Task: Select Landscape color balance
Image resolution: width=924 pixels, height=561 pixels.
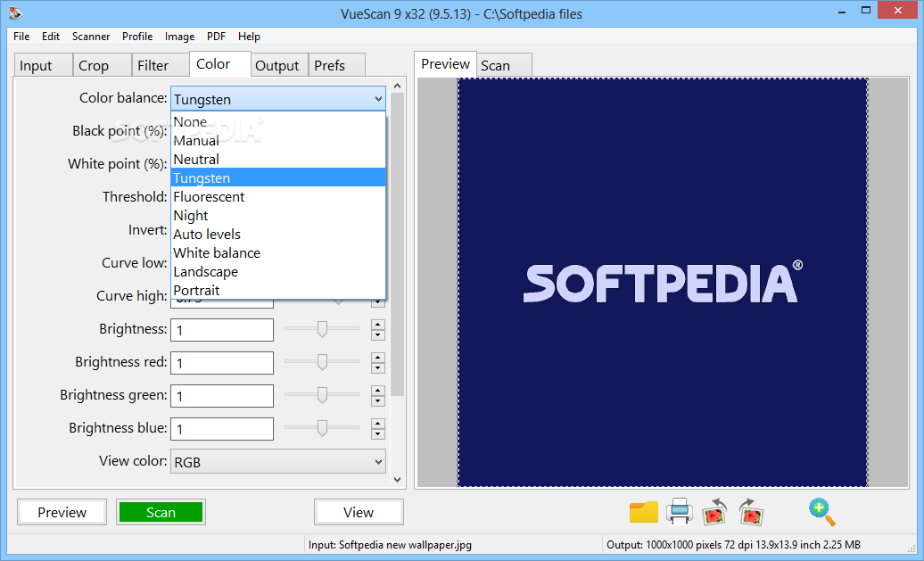Action: (x=278, y=272)
